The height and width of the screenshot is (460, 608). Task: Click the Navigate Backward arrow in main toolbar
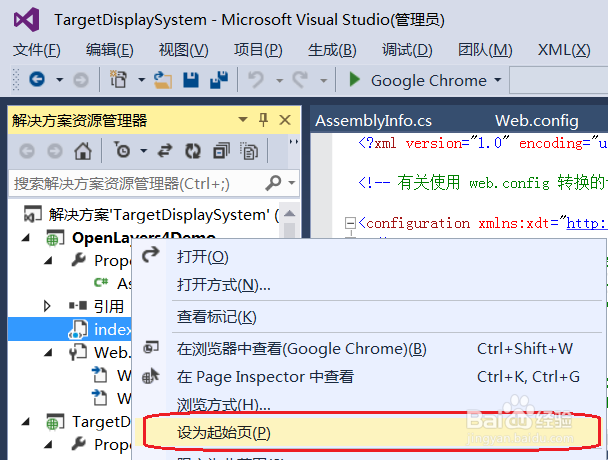coord(37,80)
